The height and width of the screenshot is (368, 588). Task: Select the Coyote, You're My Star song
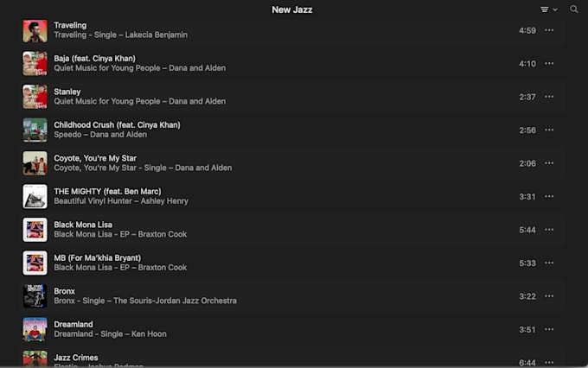[x=293, y=163]
